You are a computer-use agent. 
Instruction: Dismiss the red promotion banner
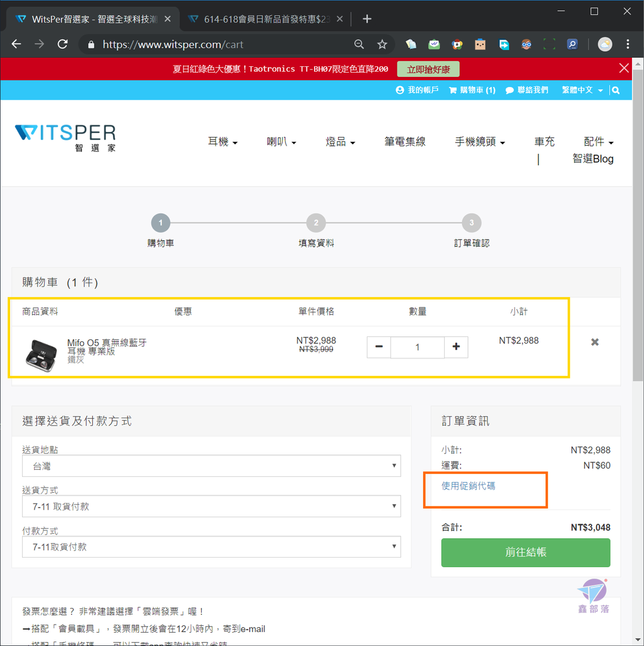(624, 68)
